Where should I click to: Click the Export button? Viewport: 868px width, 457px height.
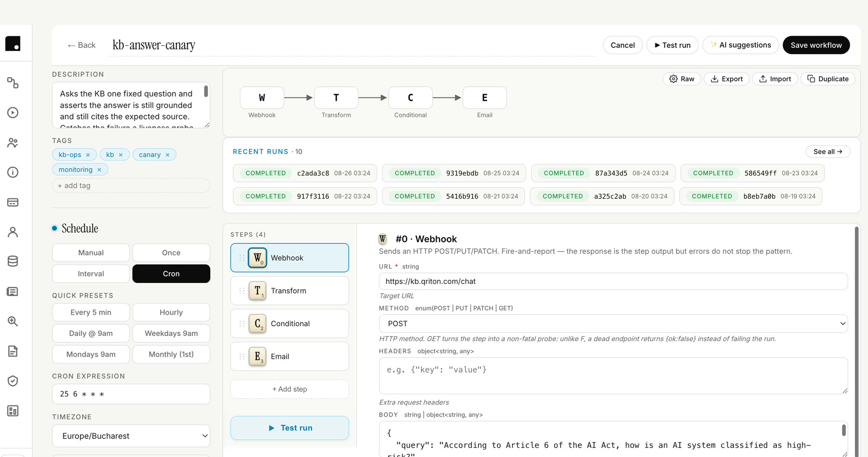[726, 79]
